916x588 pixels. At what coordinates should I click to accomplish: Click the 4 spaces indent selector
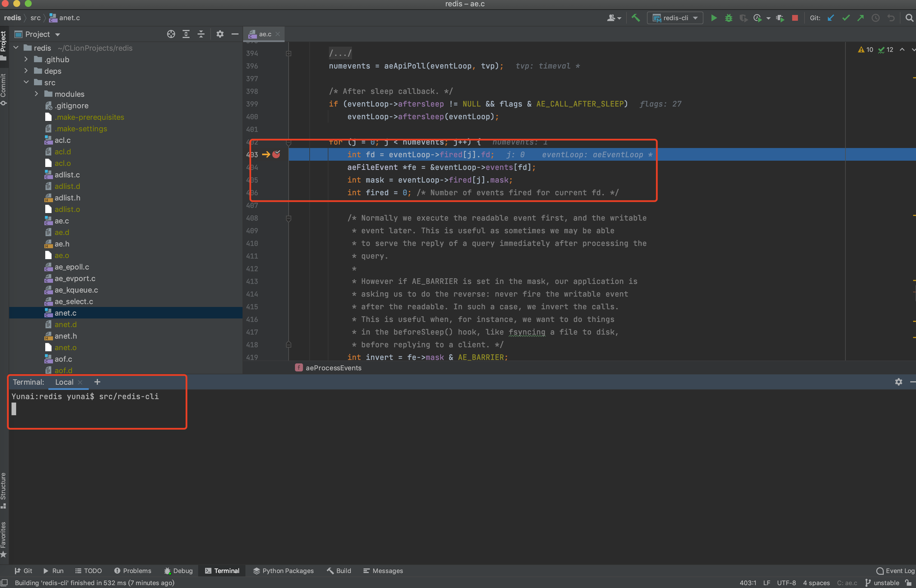[816, 583]
